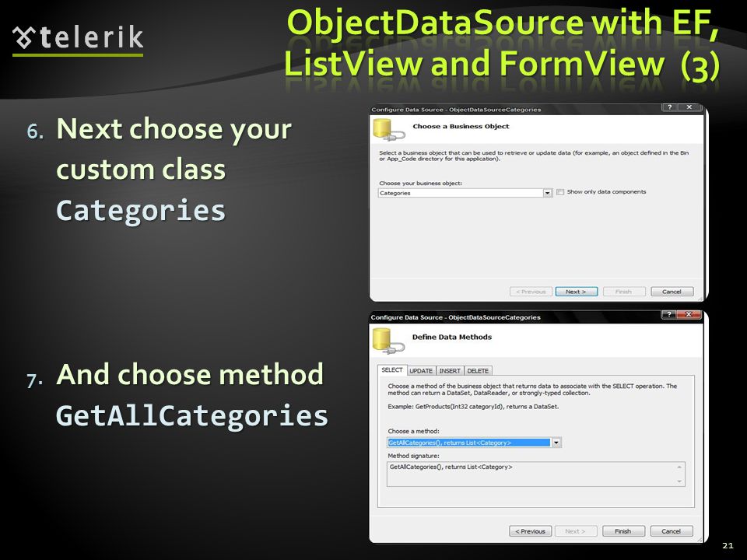Close the Define Data Methods dialog
This screenshot has height=560, width=747.
tap(689, 314)
